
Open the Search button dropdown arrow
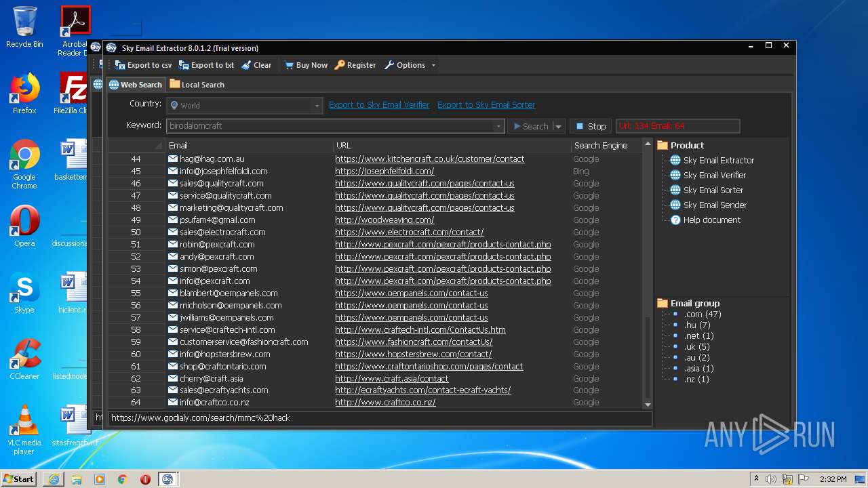tap(558, 126)
